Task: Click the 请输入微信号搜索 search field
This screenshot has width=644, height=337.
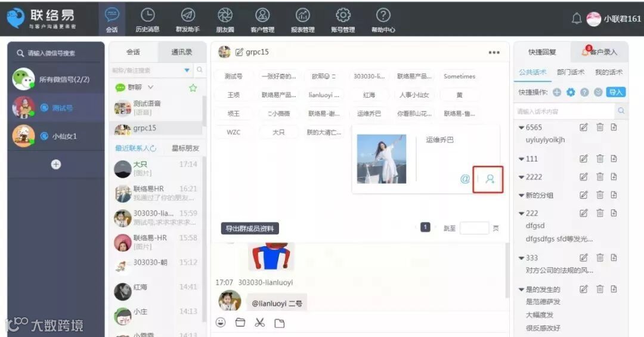Action: (56, 54)
